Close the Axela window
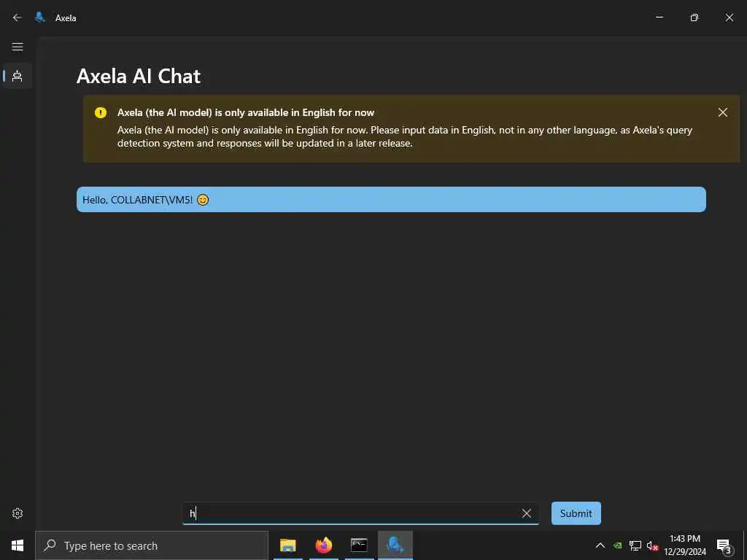Screen dimensions: 747x560 (729, 17)
